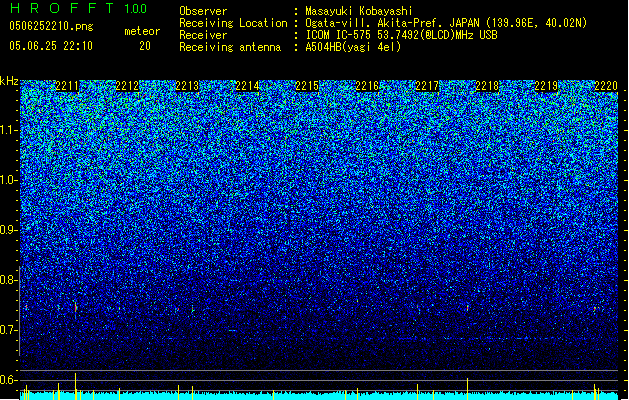The width and height of the screenshot is (629, 400).
Task: Click the red meteor echo just after the 2211 marker
Action: 75,308
